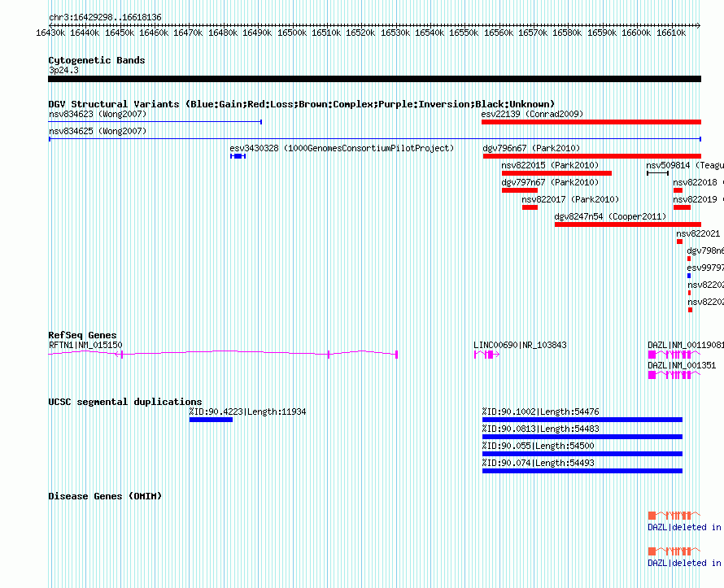Click the blue bar under Length:11934 duplication
Viewport: 724px width, 588px height.
click(x=211, y=420)
